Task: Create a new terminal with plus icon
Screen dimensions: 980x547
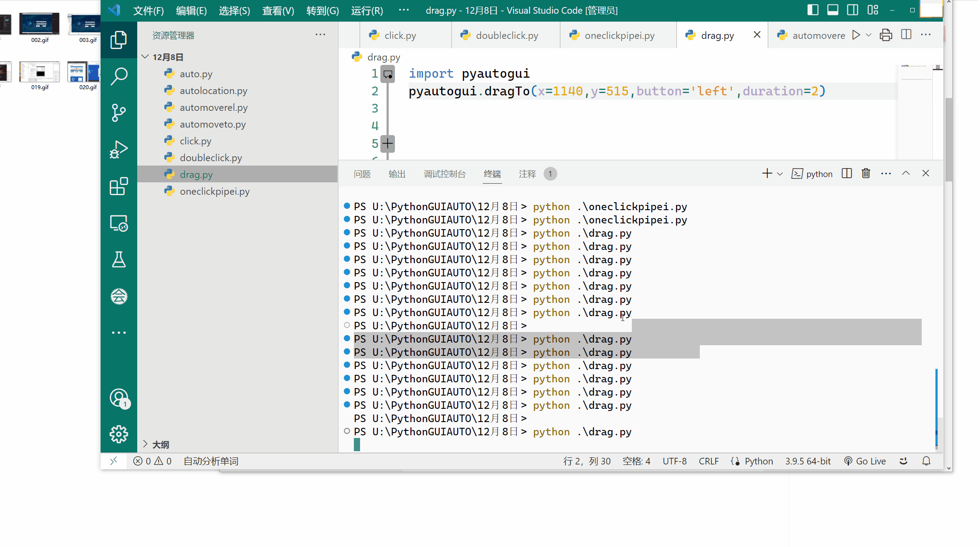Action: coord(767,174)
